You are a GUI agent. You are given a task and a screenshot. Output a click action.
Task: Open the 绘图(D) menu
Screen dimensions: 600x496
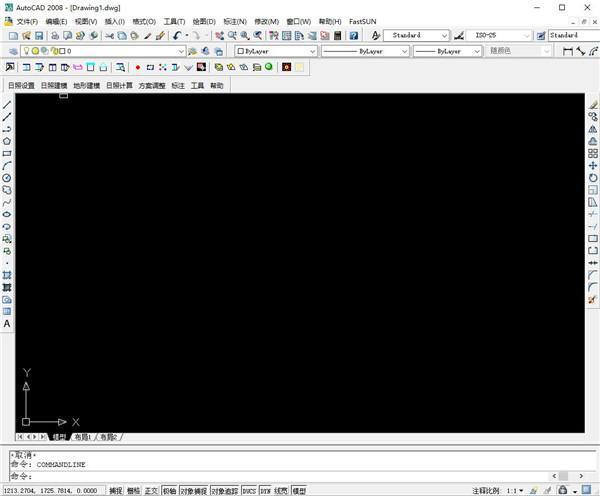[x=204, y=21]
